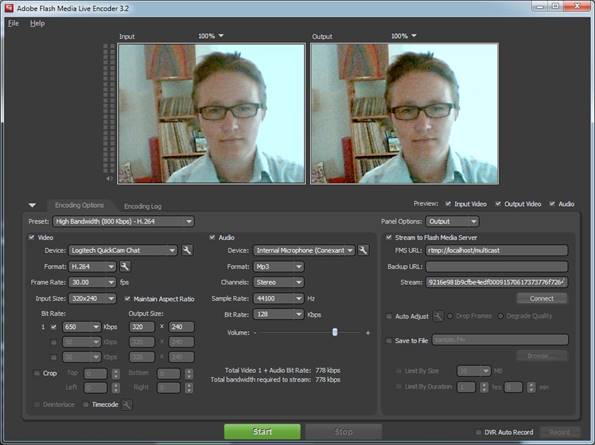Enable the Auto Adjust checkbox

pyautogui.click(x=389, y=316)
